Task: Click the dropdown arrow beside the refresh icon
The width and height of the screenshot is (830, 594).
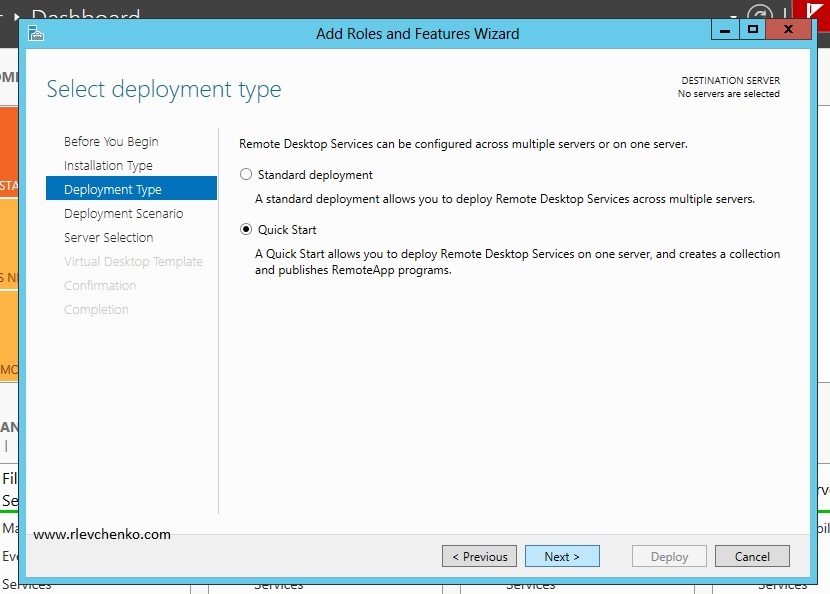Action: tap(735, 16)
